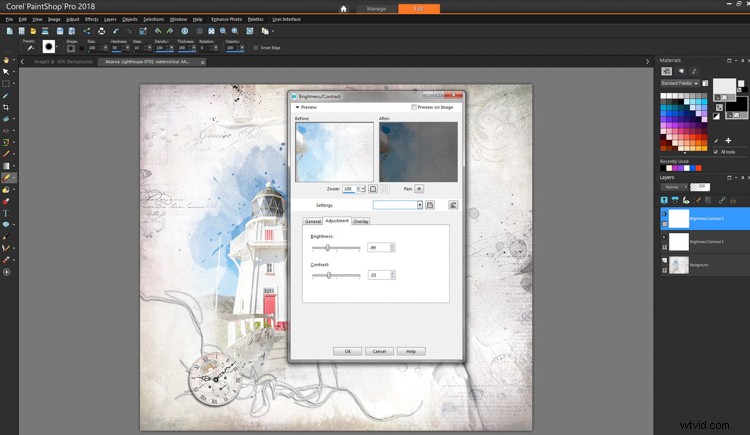Switch to the Overlay tab in dialog
Screen dimensions: 750x435
[361, 221]
